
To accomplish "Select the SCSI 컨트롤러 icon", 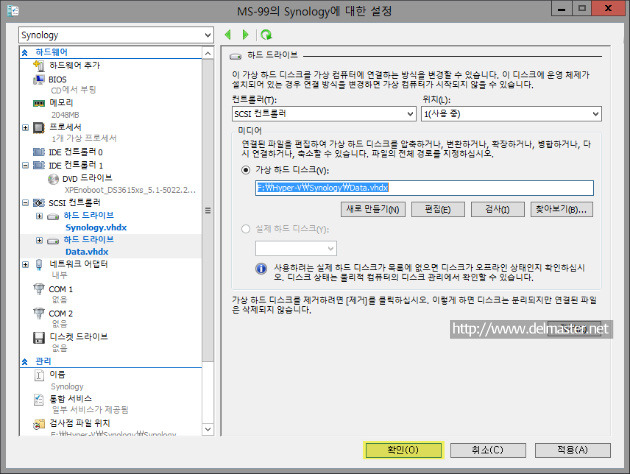I will 39,202.
